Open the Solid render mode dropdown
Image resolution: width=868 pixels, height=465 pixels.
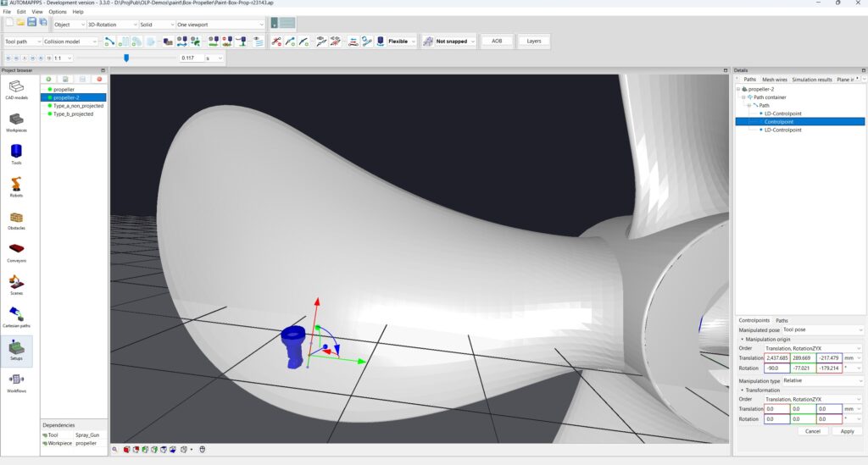coord(157,25)
